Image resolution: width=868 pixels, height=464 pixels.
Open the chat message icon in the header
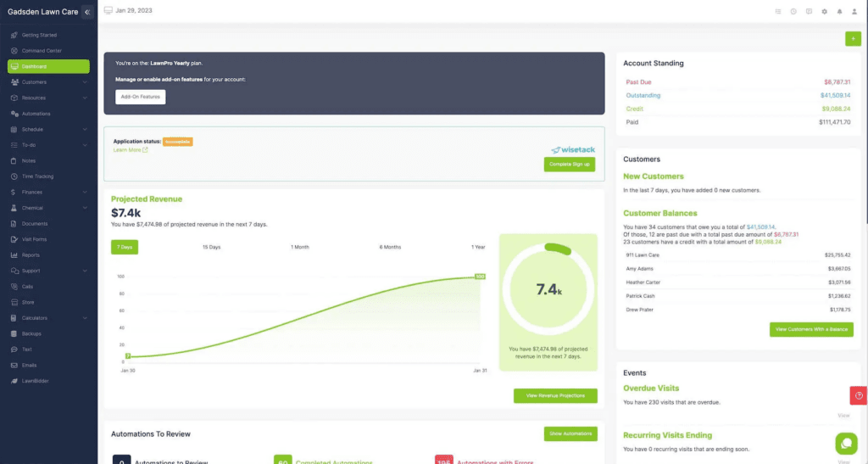(809, 12)
